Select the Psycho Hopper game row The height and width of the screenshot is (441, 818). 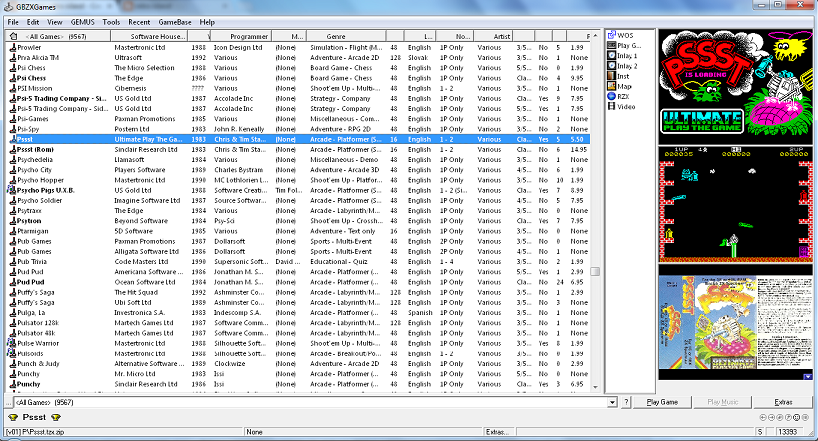tap(299, 180)
